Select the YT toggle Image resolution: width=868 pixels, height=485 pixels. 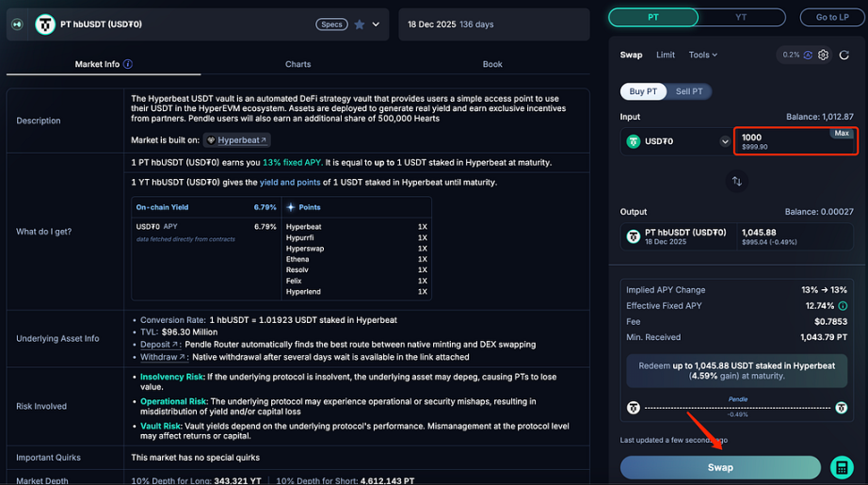coord(741,17)
